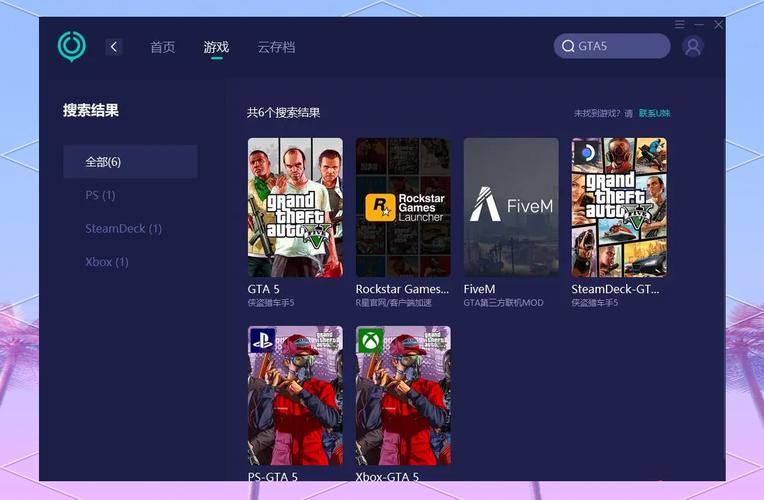Click the GTA 5 title text
The image size is (764, 500).
264,289
